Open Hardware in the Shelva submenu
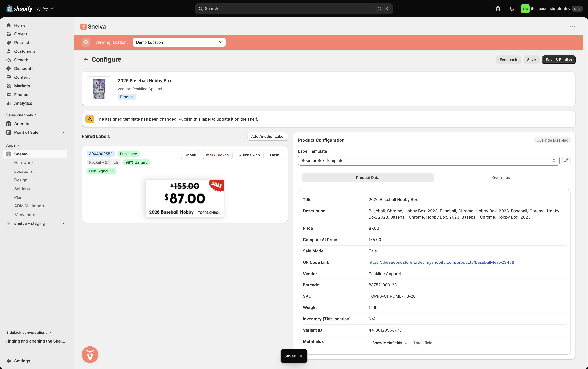The height and width of the screenshot is (369, 588). (23, 162)
